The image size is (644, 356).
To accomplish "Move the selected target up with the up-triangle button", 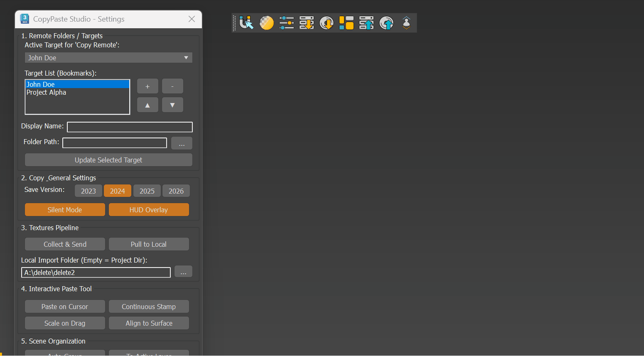I will [147, 105].
